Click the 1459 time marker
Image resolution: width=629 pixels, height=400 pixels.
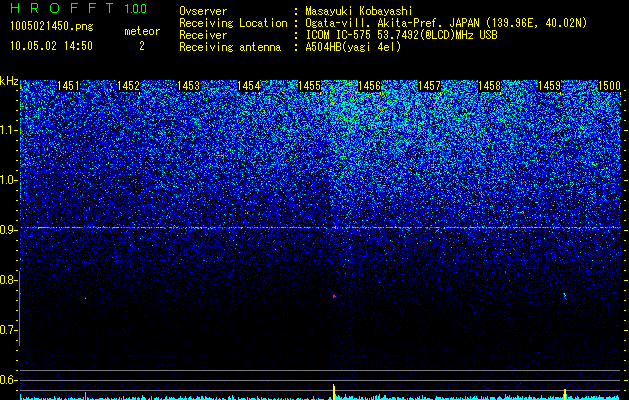pyautogui.click(x=550, y=86)
